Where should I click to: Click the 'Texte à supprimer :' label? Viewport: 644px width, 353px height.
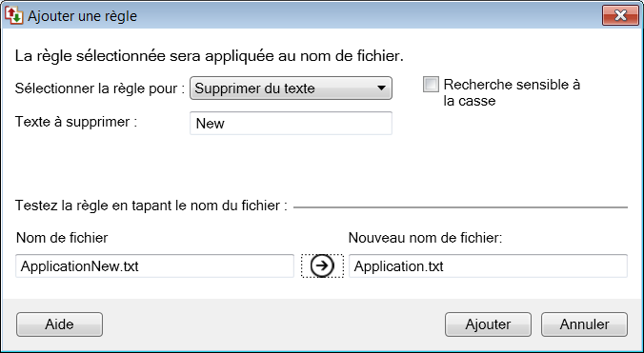(x=76, y=122)
